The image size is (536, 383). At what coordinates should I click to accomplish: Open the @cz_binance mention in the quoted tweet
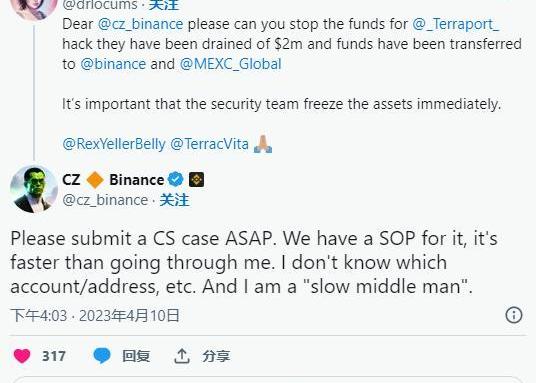click(140, 25)
